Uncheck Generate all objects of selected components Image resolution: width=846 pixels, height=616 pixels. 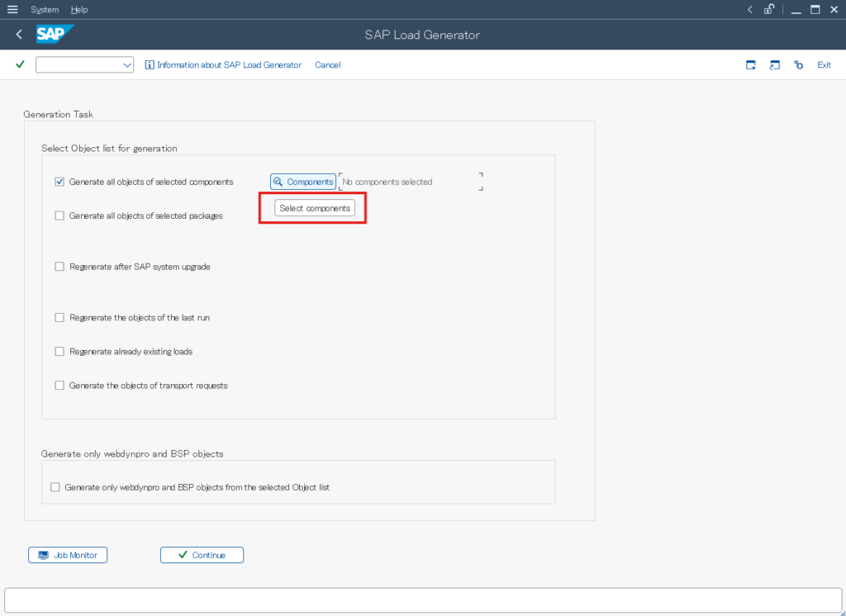coord(59,181)
